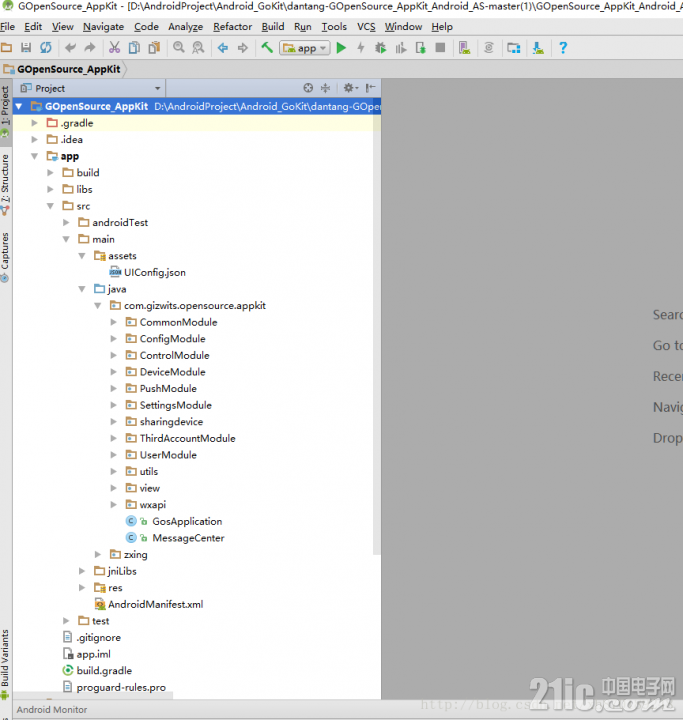Click the Find magnifier icon

pos(179,48)
